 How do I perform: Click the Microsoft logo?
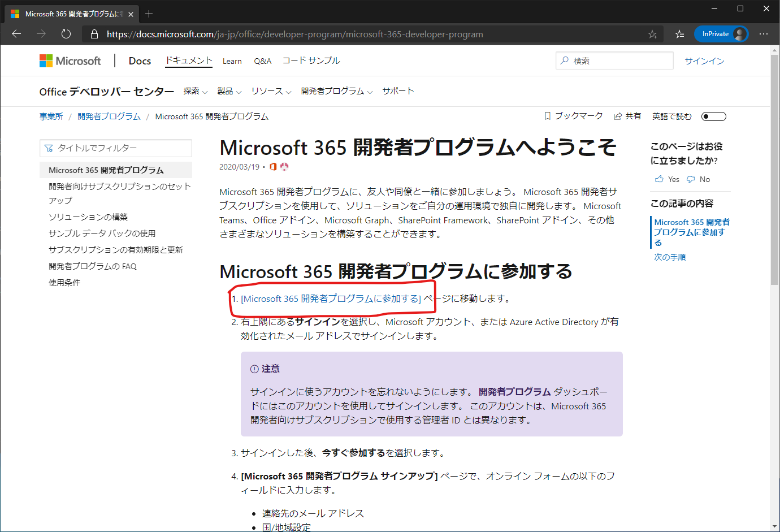(x=70, y=60)
